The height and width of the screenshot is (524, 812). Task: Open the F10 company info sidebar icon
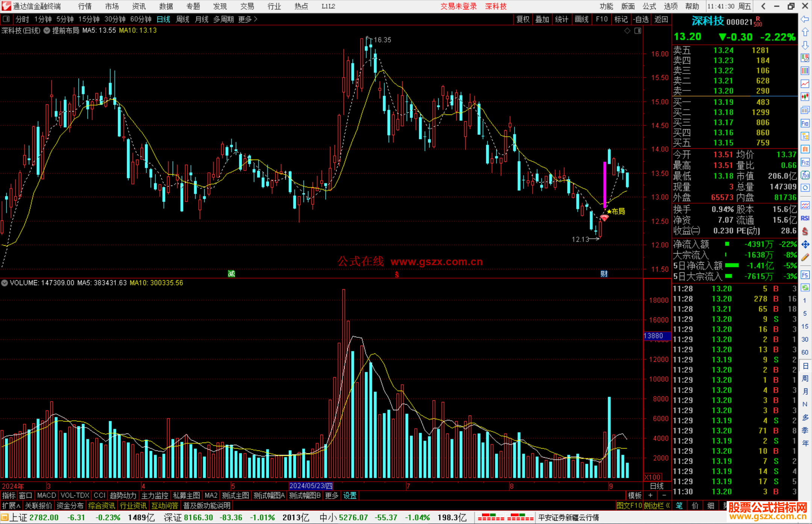805,123
